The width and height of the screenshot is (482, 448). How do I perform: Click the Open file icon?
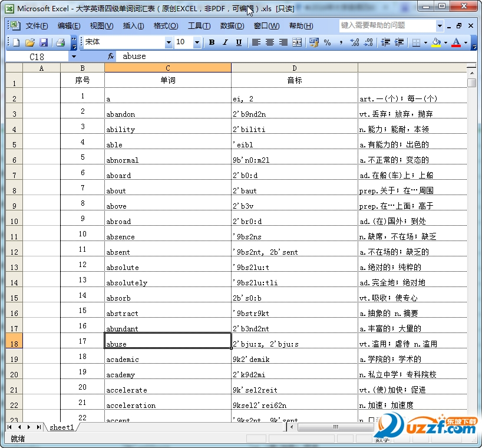(x=29, y=42)
